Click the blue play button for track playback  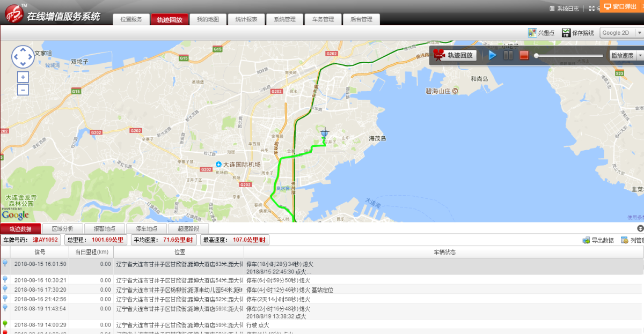click(x=493, y=55)
